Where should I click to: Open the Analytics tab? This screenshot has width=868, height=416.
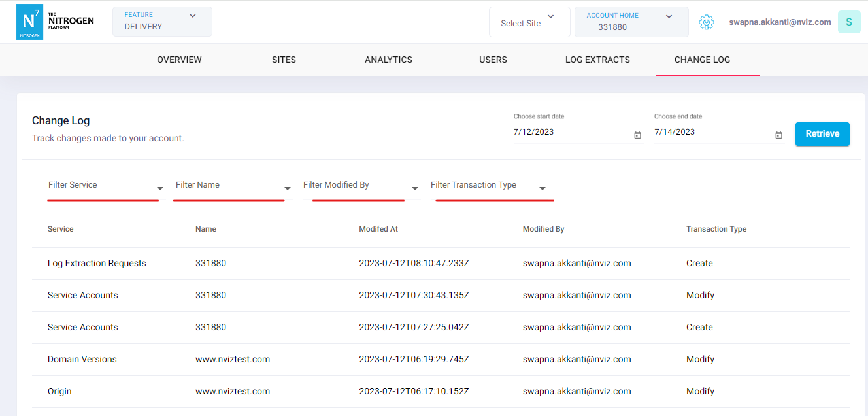(x=388, y=60)
